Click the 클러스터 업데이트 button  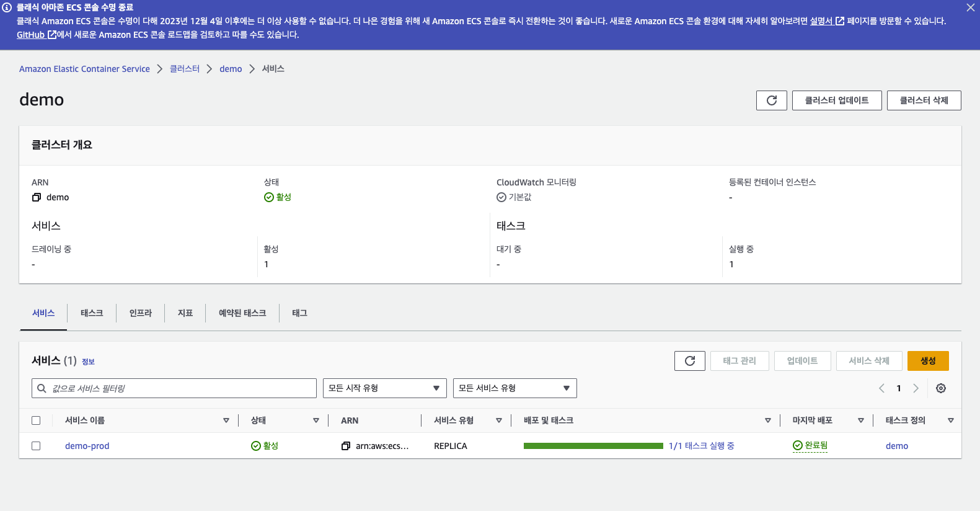pos(837,100)
